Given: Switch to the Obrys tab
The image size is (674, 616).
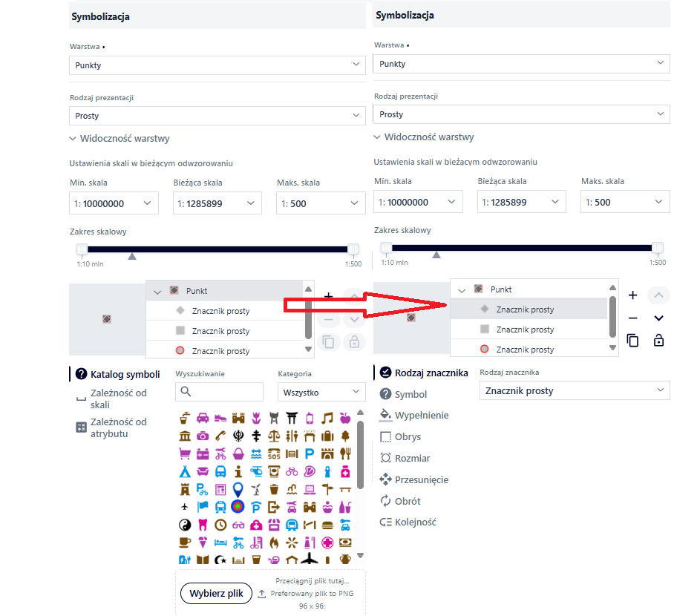Looking at the screenshot, I should point(408,437).
